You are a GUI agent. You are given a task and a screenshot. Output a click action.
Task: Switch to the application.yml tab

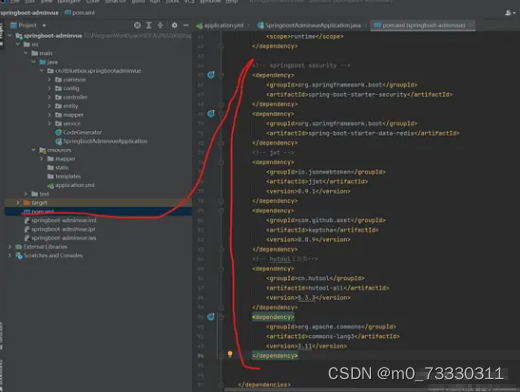[224, 25]
